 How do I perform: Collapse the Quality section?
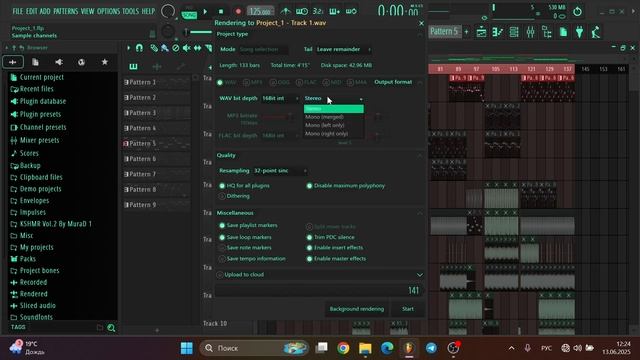(420, 156)
